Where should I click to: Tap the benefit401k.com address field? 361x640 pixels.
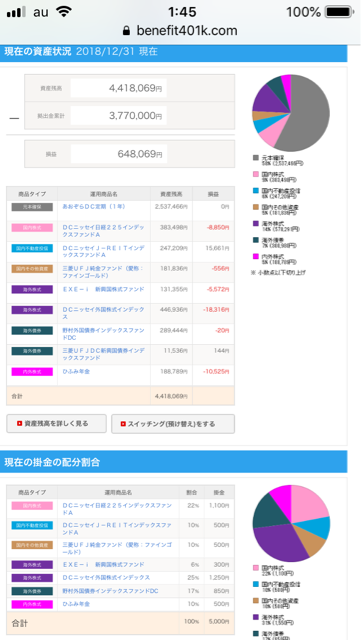coord(180,31)
